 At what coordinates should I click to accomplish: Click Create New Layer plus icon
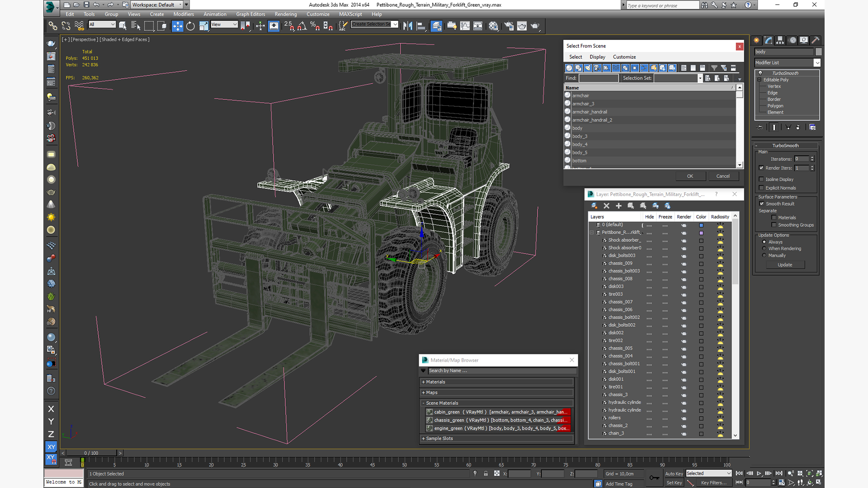[618, 206]
